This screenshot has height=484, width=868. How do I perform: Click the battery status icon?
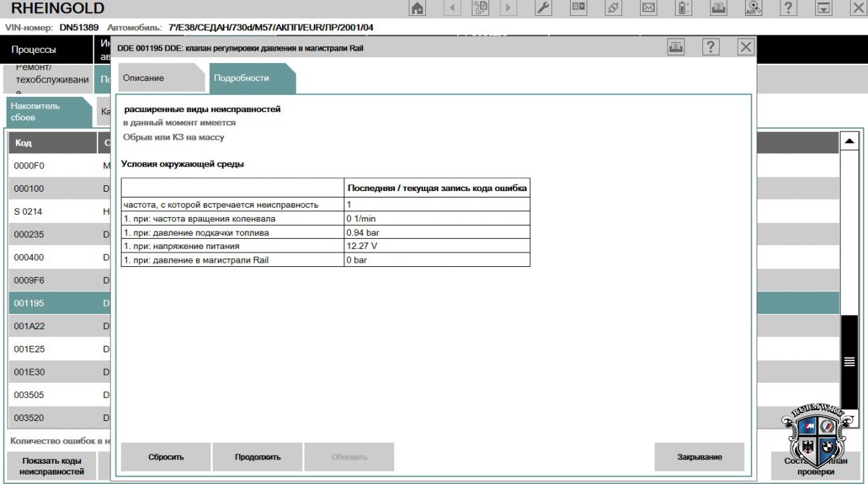684,8
